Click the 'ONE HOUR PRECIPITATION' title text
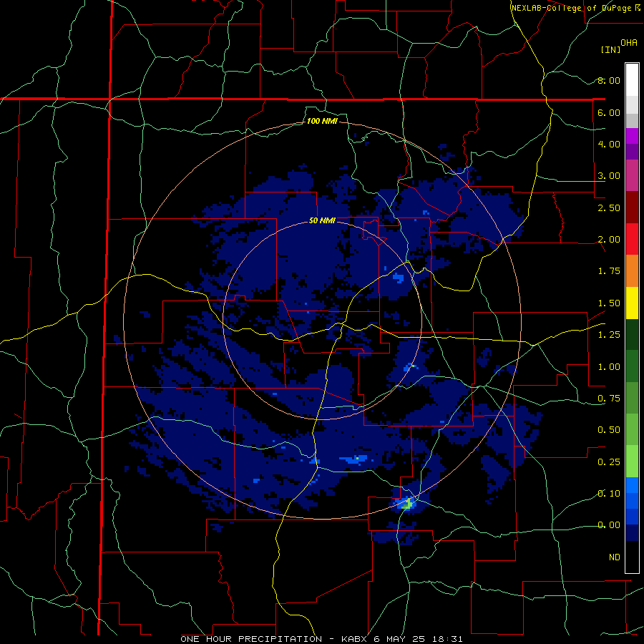Viewport: 644px width, 644px height. click(x=251, y=639)
